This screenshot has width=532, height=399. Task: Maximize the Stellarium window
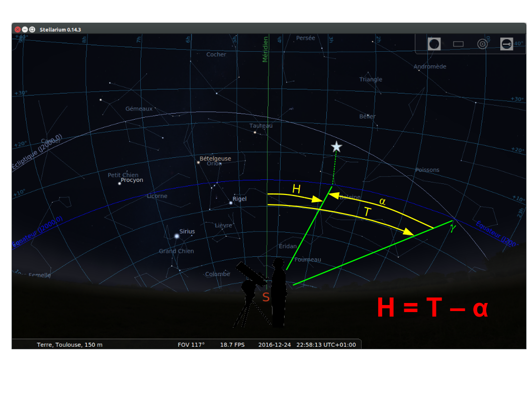pos(32,30)
